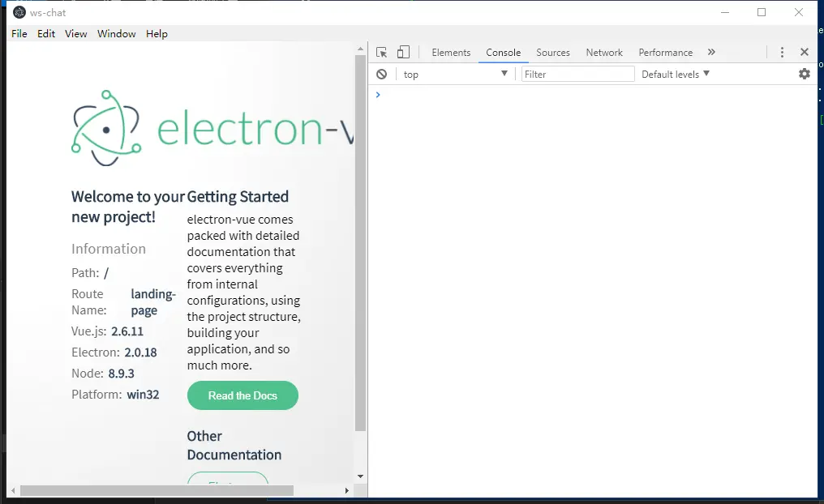The image size is (824, 504).
Task: Show more DevTools tabs chevron
Action: 711,52
